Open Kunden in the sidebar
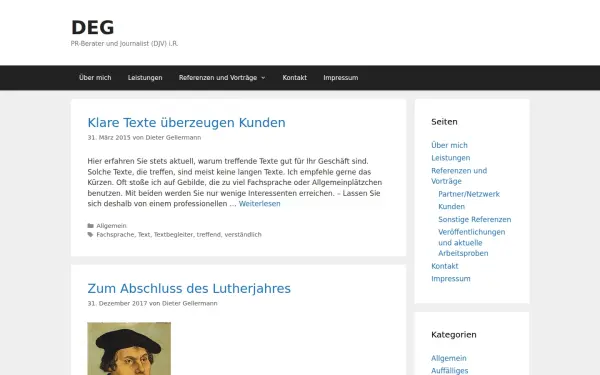600x375 pixels. pos(452,207)
